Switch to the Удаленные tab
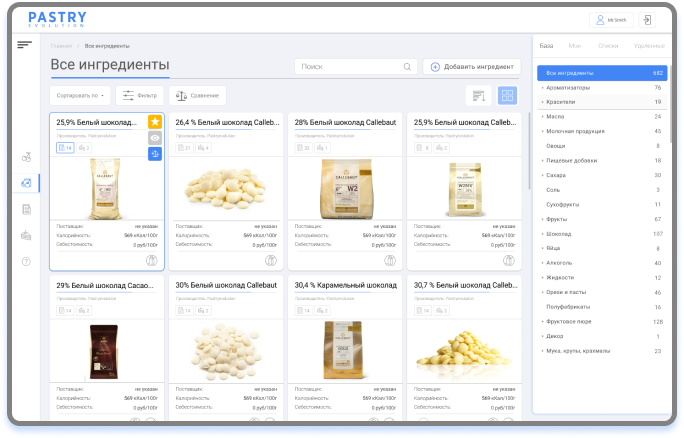The width and height of the screenshot is (684, 438). [649, 46]
